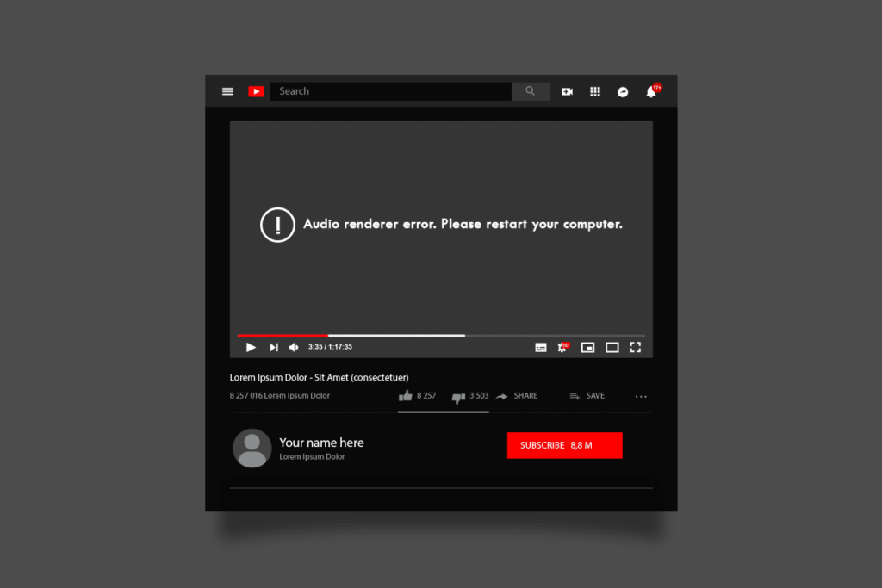Toggle subtitles captions button

point(541,348)
